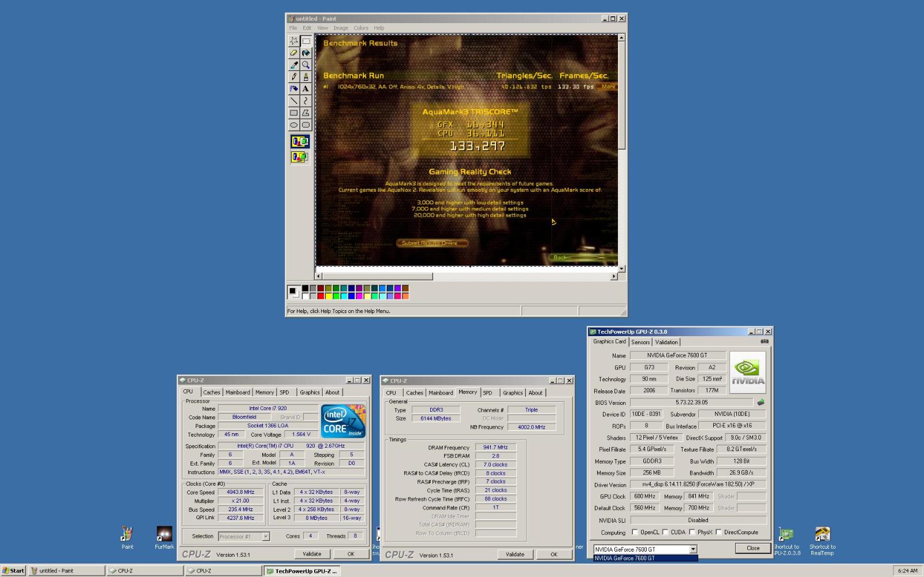The width and height of the screenshot is (924, 577).
Task: Choose highlighted NVIDIA GeForce 7600 GT list entry
Action: 646,559
